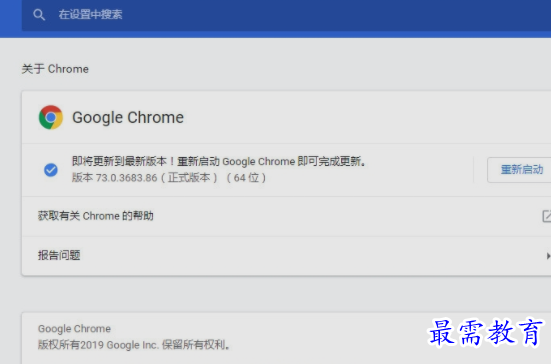
Task: Expand arrow at right of 报告问题
Action: [x=548, y=256]
